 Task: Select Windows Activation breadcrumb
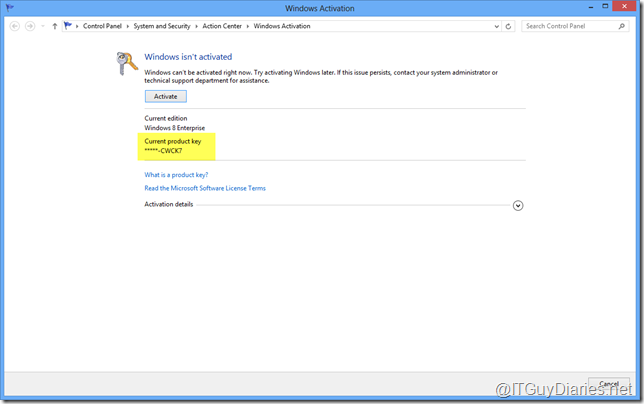point(282,26)
